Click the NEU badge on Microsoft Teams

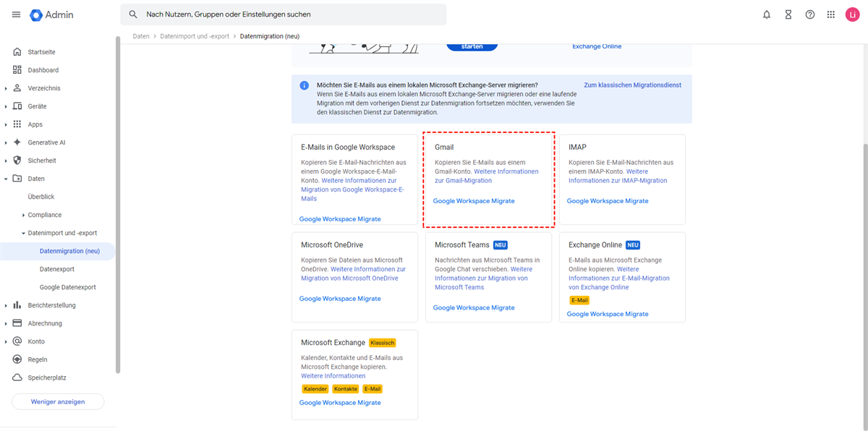click(x=501, y=245)
